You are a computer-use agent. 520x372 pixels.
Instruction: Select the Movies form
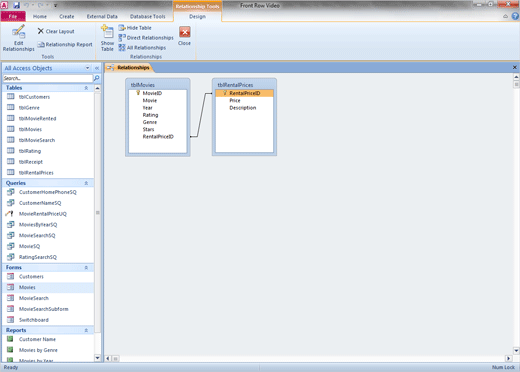coord(48,287)
